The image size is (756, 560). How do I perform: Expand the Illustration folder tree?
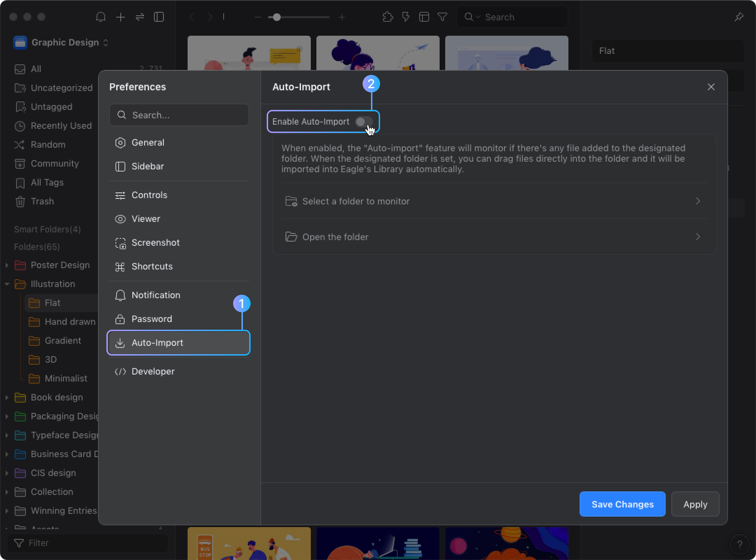click(6, 283)
